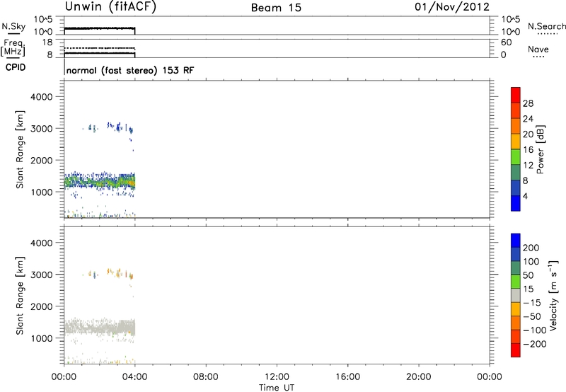Click the solid N.Sky noise trace
The image size is (566, 392).
tap(100, 28)
